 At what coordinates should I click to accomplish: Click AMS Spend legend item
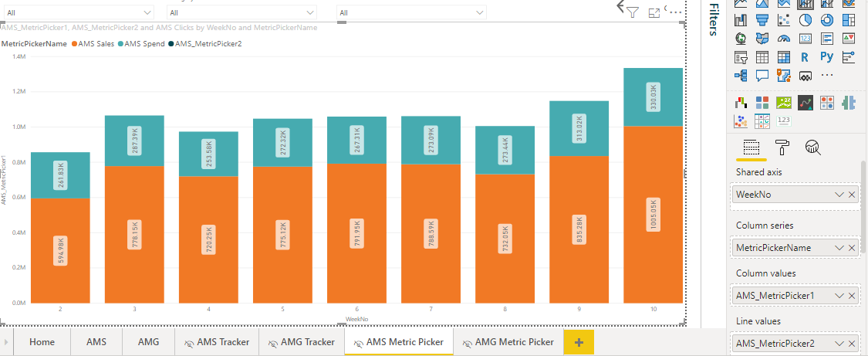[142, 44]
